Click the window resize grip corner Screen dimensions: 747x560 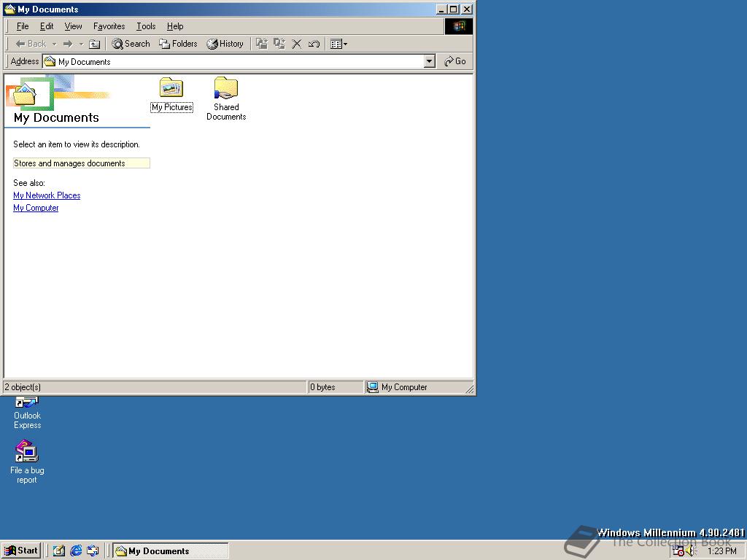469,389
